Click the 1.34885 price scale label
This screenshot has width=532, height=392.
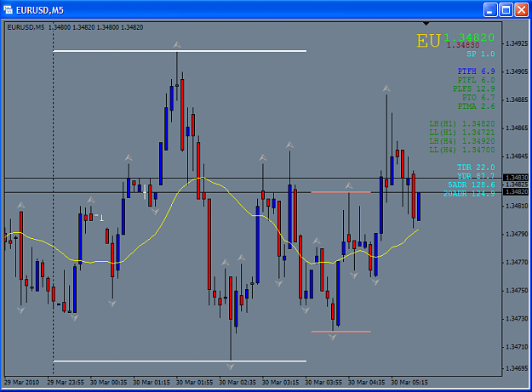coord(517,100)
